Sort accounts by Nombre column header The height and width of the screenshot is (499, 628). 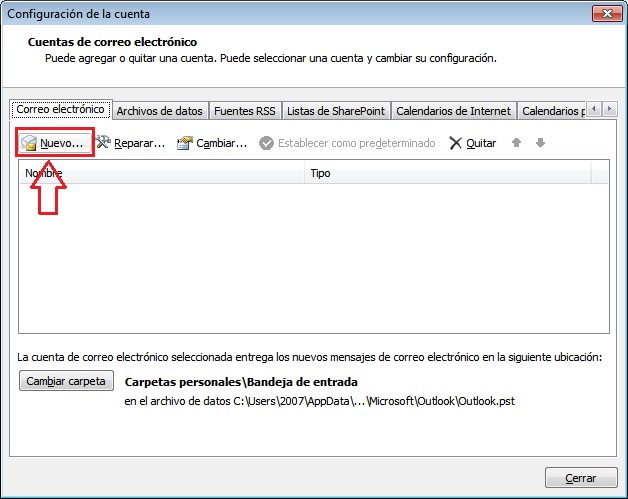[x=162, y=173]
